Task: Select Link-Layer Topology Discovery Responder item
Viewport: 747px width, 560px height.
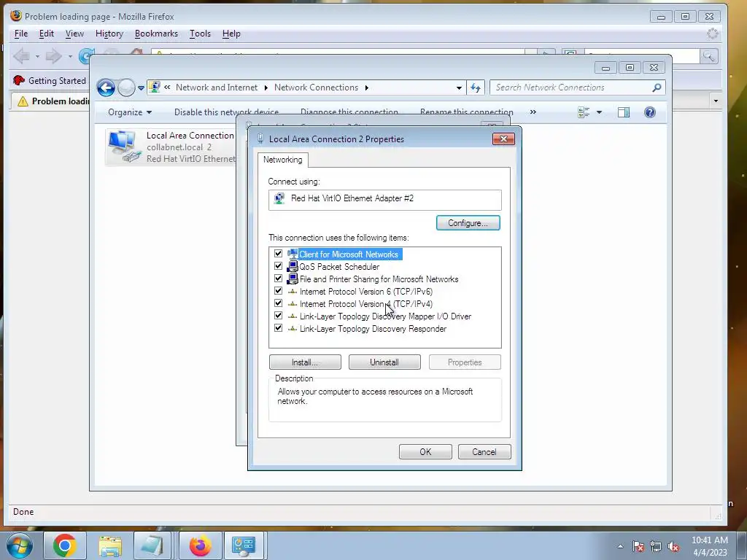Action: pyautogui.click(x=373, y=329)
